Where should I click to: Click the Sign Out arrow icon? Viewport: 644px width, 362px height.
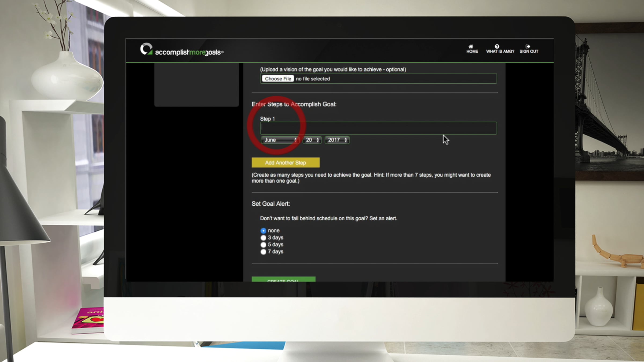click(x=528, y=46)
